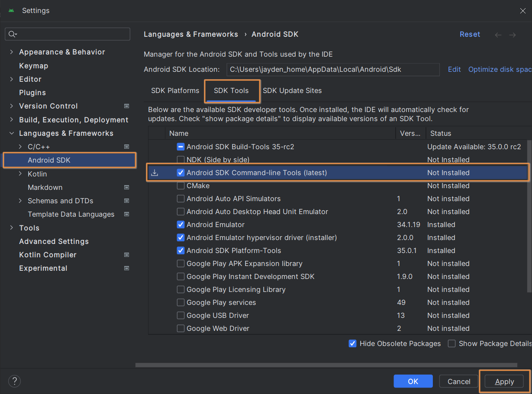This screenshot has height=394, width=532.
Task: Click Optimize disk space link
Action: coord(500,69)
